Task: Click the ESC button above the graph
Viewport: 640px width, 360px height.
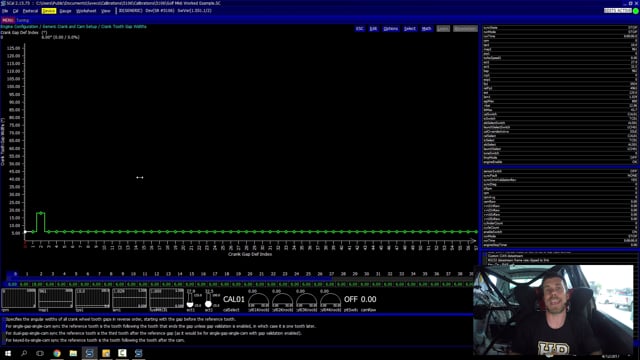Action: [360, 29]
